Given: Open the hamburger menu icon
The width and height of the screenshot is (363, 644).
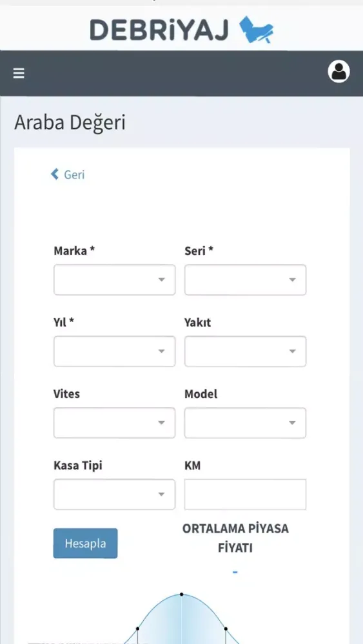Looking at the screenshot, I should (x=19, y=73).
